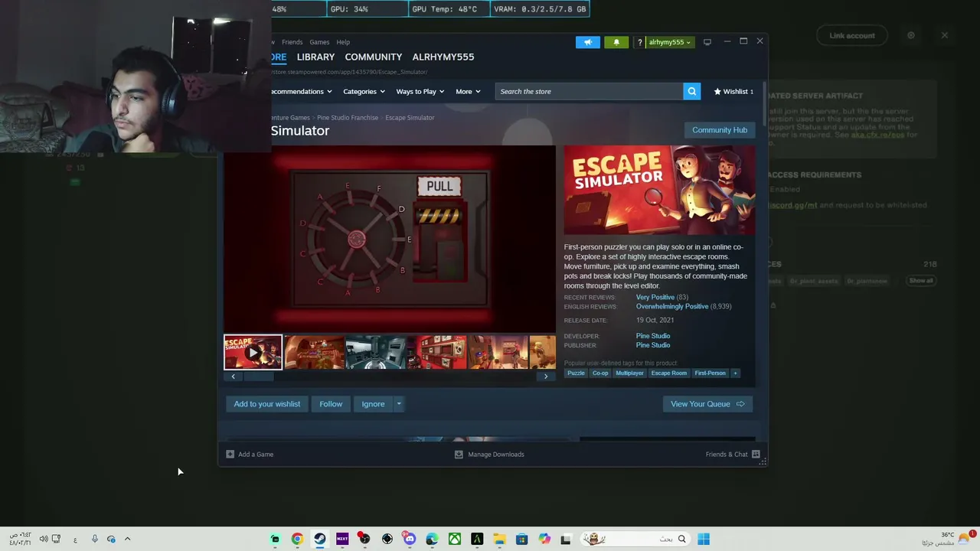Open the Help menu
980x551 pixels.
click(x=343, y=42)
